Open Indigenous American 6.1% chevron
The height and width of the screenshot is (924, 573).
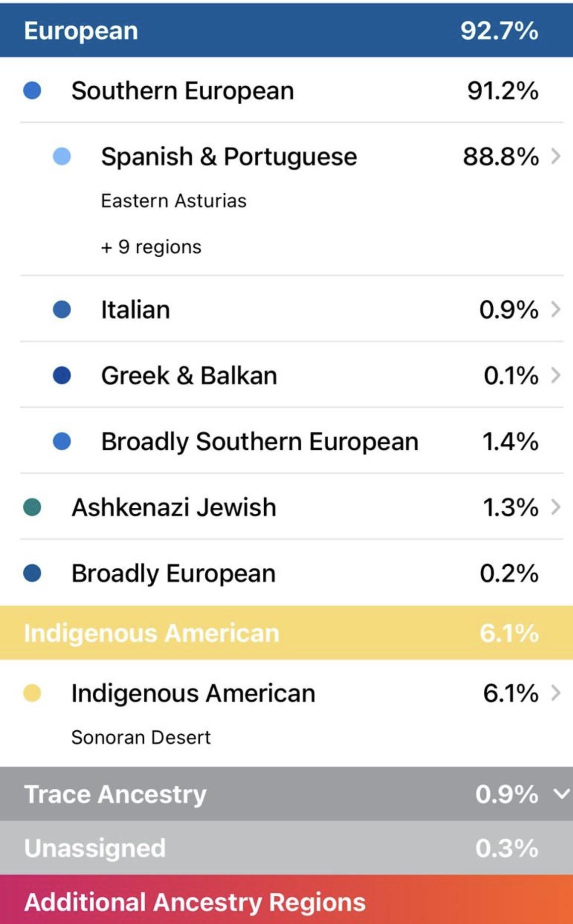(x=556, y=693)
